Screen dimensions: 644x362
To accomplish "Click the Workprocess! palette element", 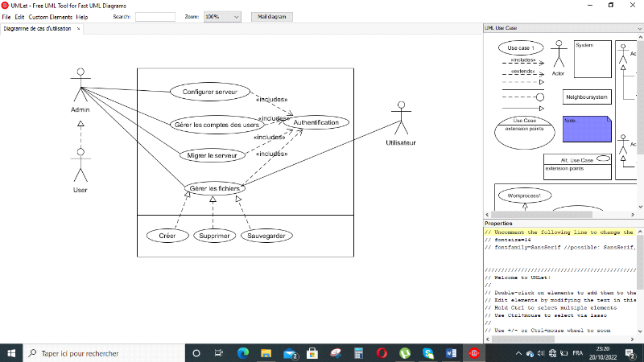I will pyautogui.click(x=524, y=195).
